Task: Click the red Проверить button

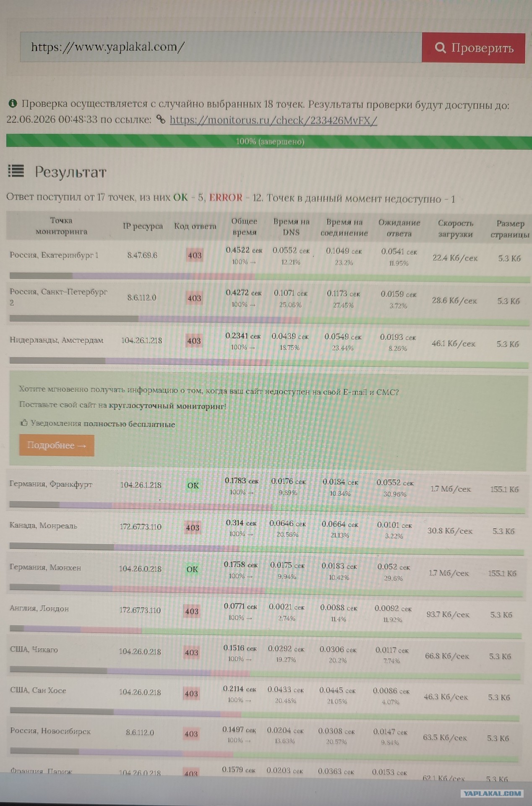Action: coord(473,48)
